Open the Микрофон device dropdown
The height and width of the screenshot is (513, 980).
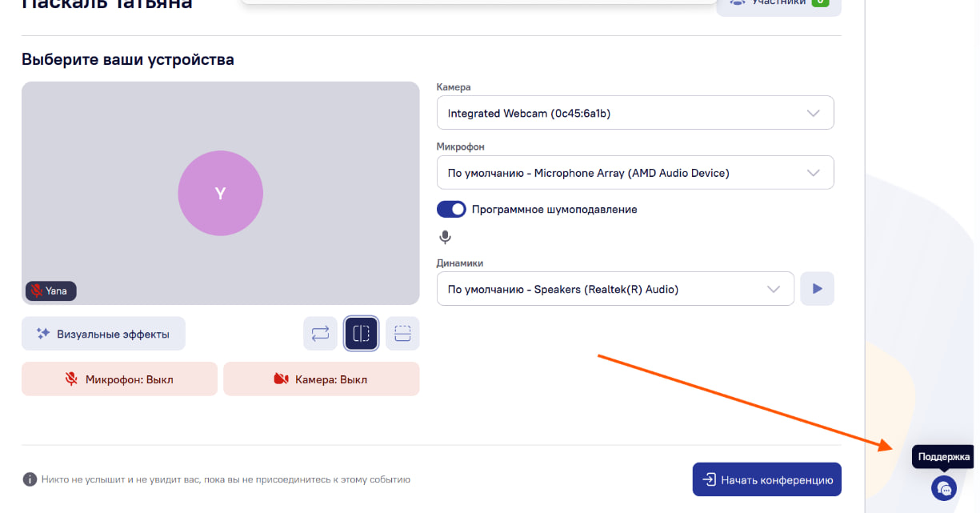635,173
